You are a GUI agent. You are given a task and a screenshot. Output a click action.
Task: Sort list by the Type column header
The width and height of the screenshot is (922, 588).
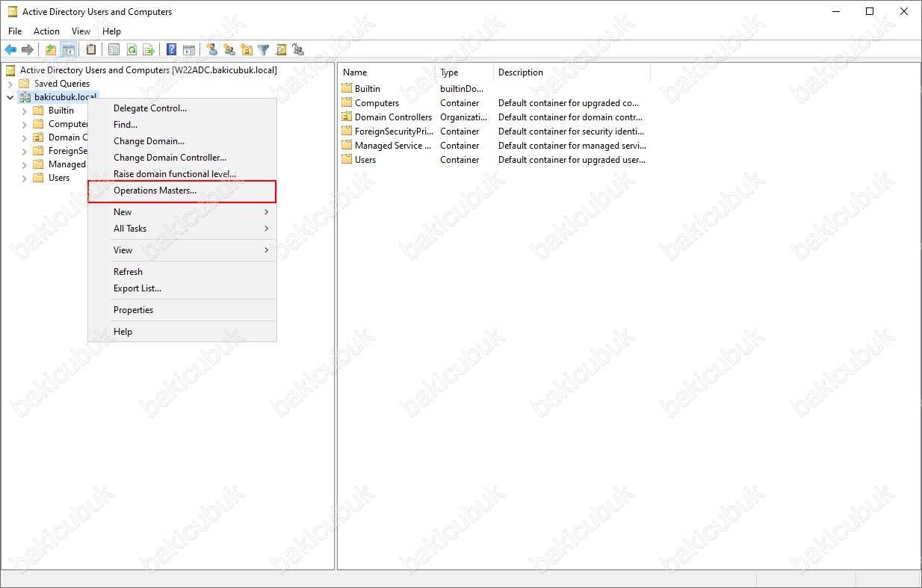tap(464, 72)
